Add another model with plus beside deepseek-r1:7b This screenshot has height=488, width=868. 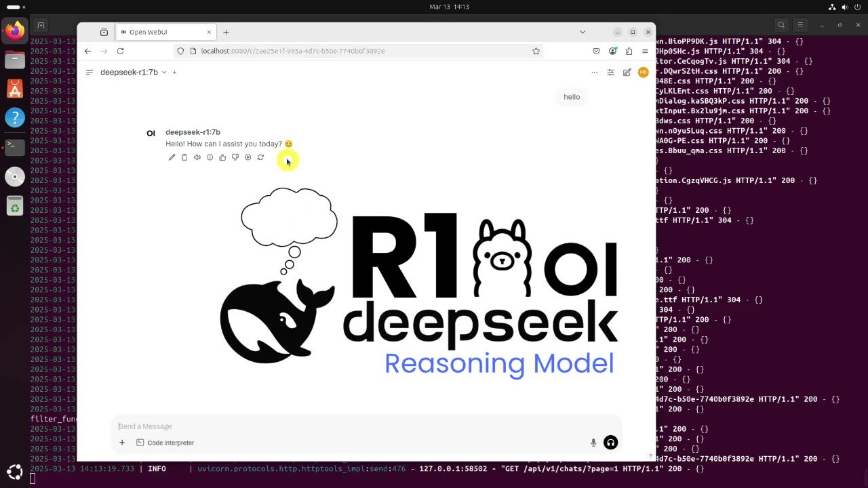tap(174, 72)
